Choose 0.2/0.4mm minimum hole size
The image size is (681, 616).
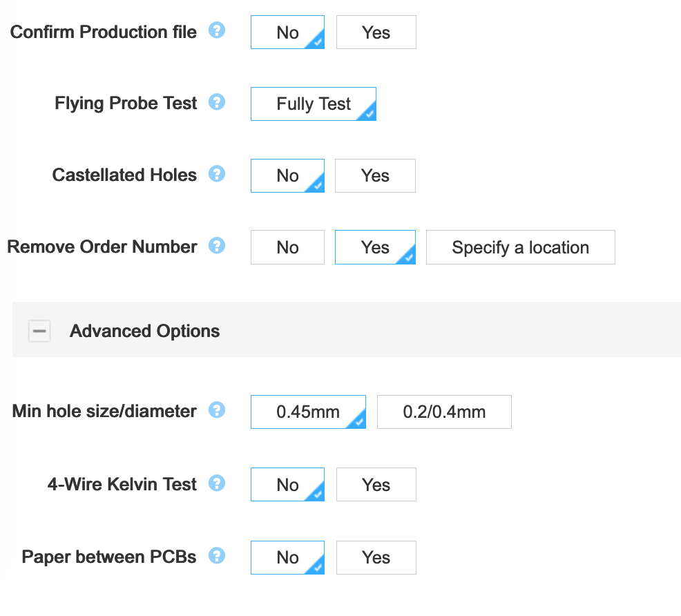tap(444, 412)
